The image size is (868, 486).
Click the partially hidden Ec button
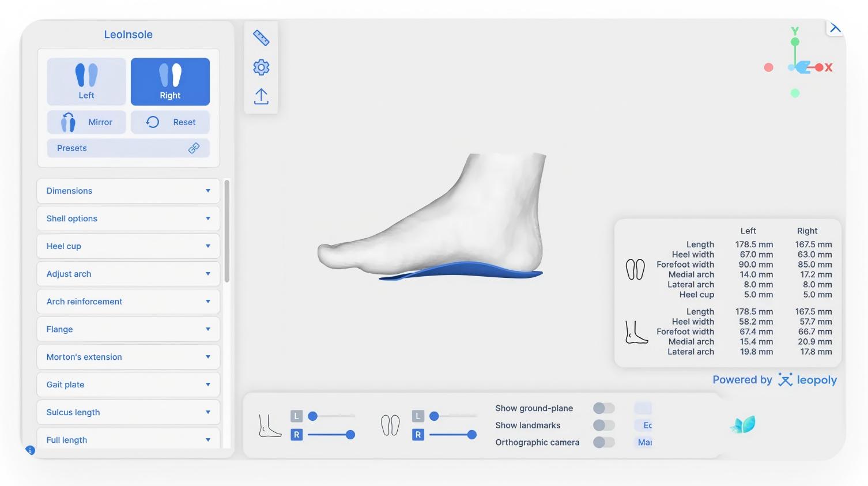(643, 425)
